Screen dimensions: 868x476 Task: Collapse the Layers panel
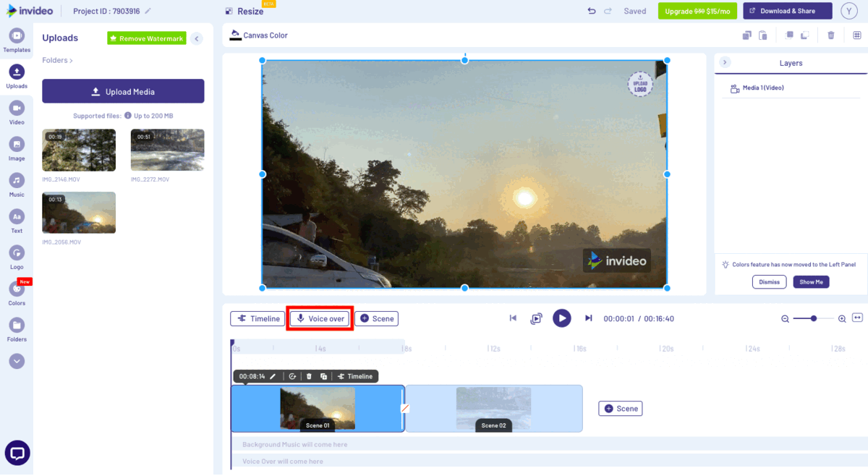click(x=725, y=62)
